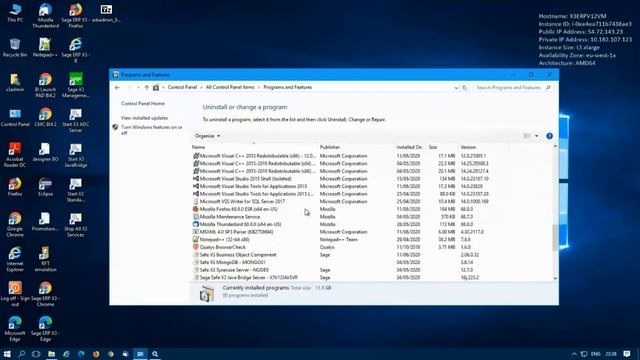Screen dimensions: 640x360
Task: Open File Explorer from the taskbar
Action: tap(51, 354)
